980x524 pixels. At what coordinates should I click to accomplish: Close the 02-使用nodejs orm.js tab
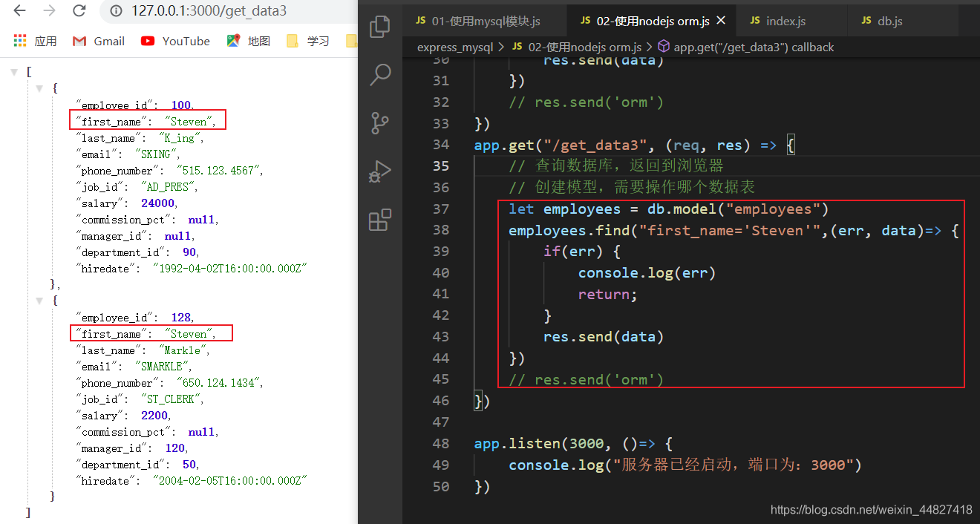point(721,21)
